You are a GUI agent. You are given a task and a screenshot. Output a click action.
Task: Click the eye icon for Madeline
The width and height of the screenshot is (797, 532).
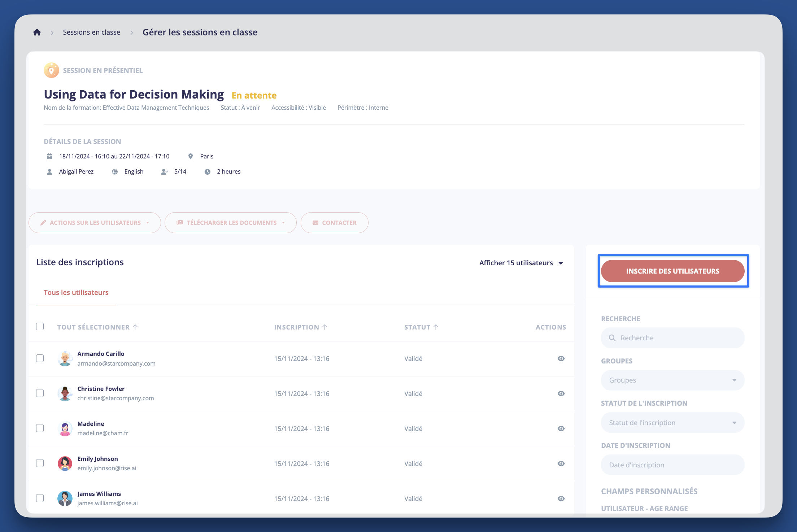pyautogui.click(x=561, y=428)
